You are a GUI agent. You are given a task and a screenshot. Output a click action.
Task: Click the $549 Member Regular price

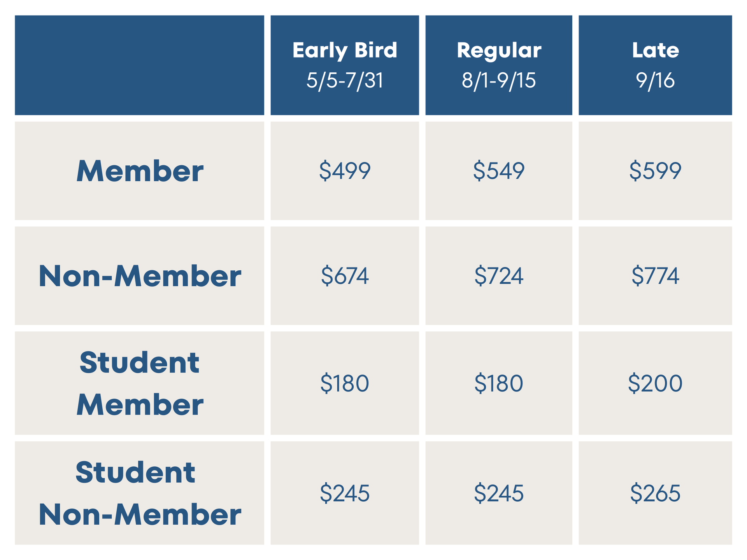click(499, 171)
